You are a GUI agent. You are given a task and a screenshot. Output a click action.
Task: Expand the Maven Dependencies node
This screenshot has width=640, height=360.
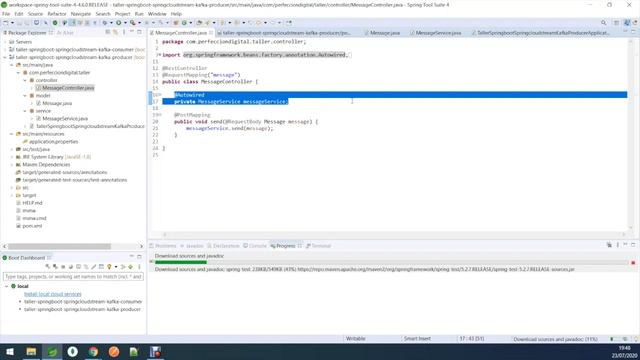tap(12, 164)
